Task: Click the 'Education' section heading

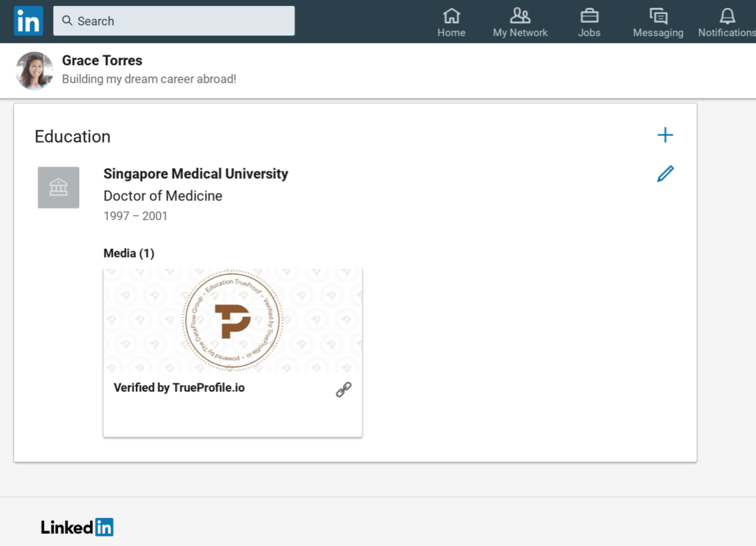Action: [73, 137]
